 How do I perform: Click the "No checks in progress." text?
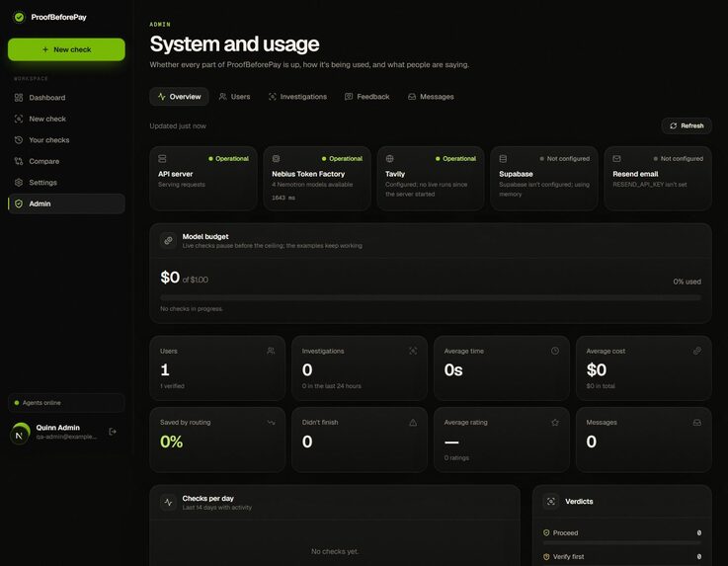click(x=192, y=309)
